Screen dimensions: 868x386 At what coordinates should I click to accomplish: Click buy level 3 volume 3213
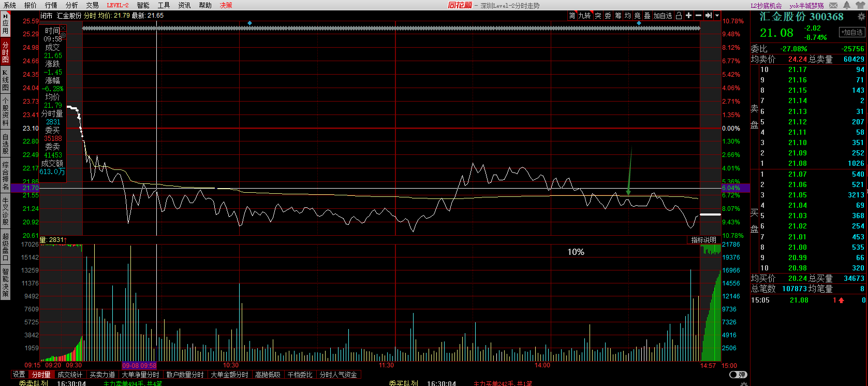856,195
